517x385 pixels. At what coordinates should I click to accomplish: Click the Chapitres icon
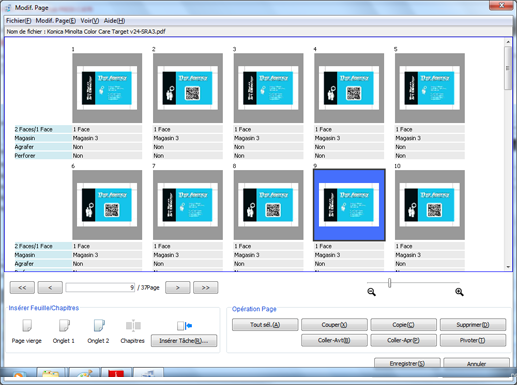[133, 325]
